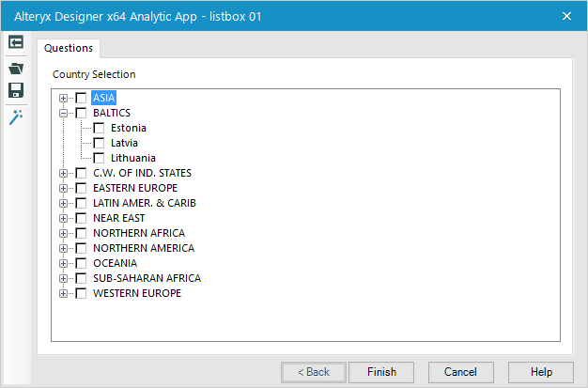Screen dimensions: 588x388
Task: Click the save floppy disk icon
Action: tap(15, 90)
